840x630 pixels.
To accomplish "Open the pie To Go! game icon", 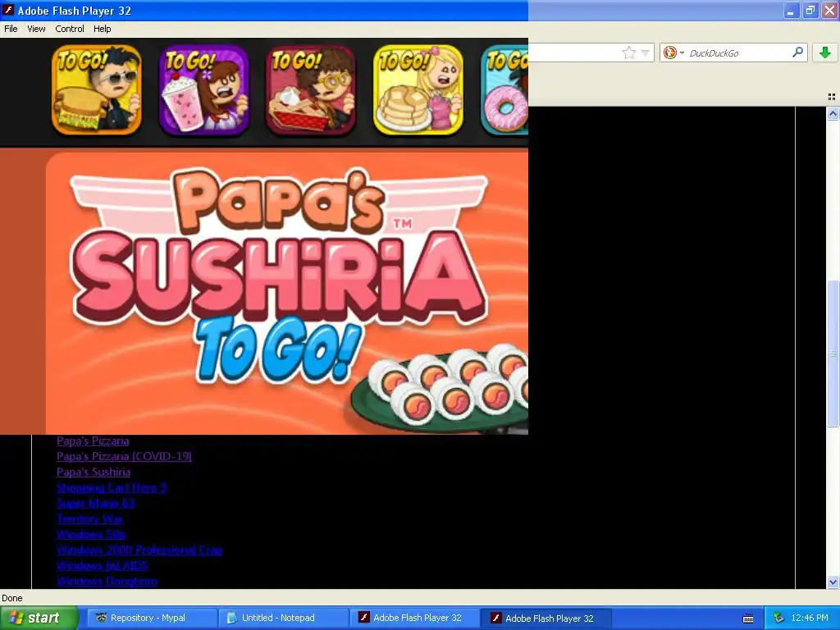I will click(x=311, y=89).
